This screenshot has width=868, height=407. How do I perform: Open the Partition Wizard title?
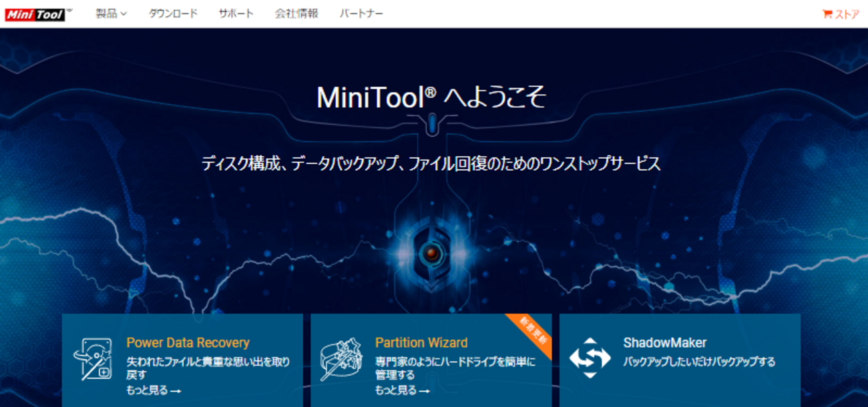[x=421, y=343]
